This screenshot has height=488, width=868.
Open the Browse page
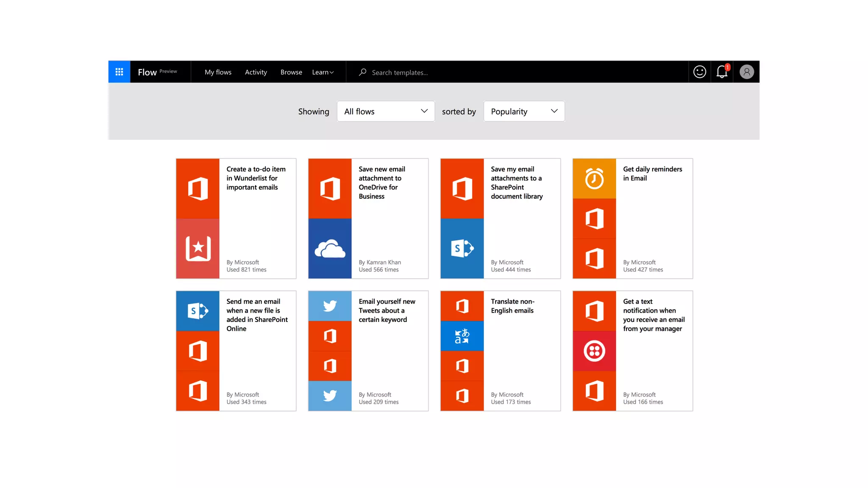click(291, 72)
